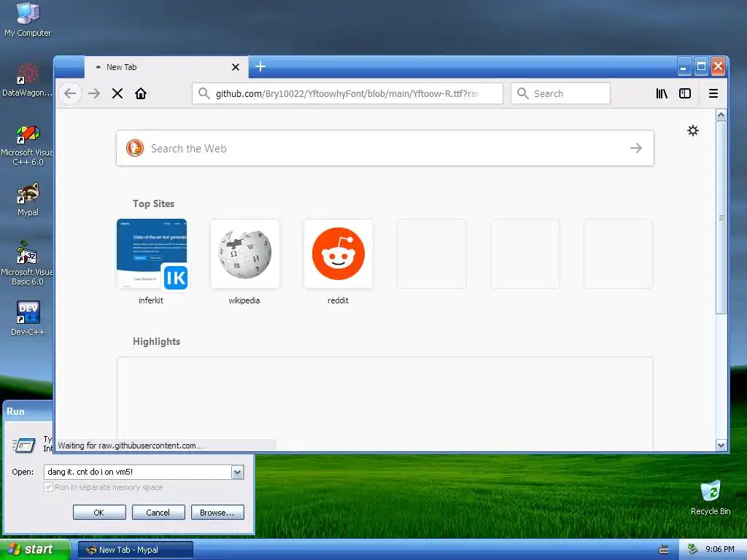Stop page loading with the X button
This screenshot has width=747, height=560.
pyautogui.click(x=117, y=93)
